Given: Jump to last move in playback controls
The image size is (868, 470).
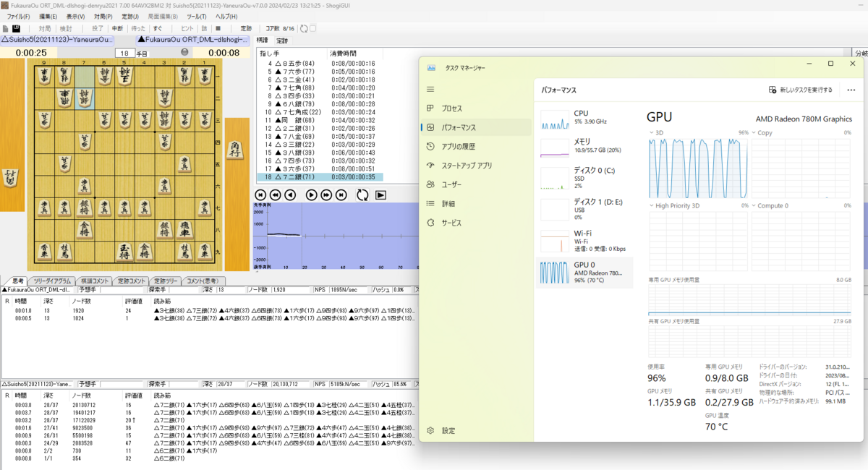Looking at the screenshot, I should (x=341, y=195).
